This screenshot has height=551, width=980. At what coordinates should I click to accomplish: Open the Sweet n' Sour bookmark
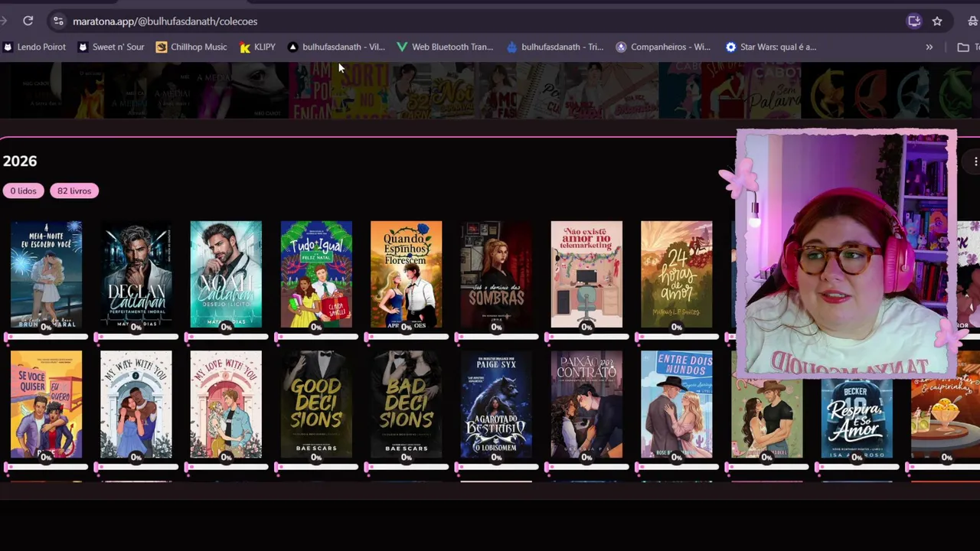coord(111,47)
